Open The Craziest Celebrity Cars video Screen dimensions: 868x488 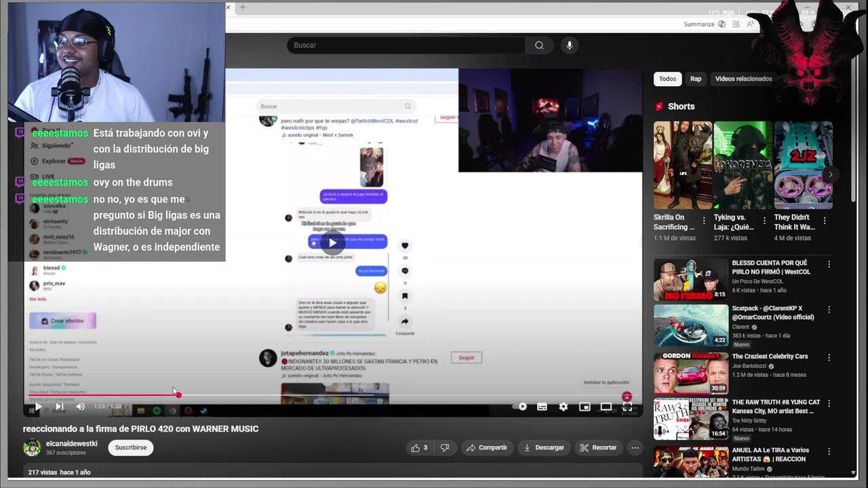(690, 373)
